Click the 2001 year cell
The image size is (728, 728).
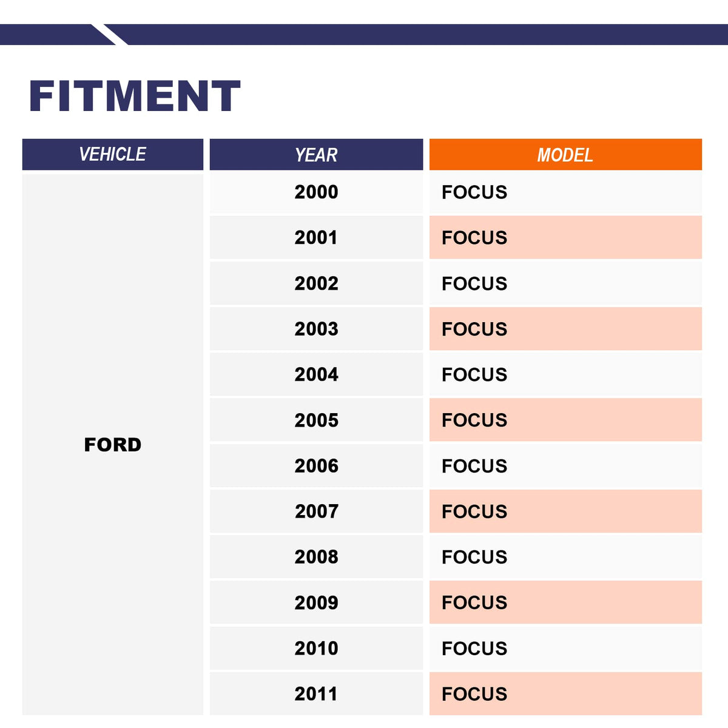coord(316,238)
